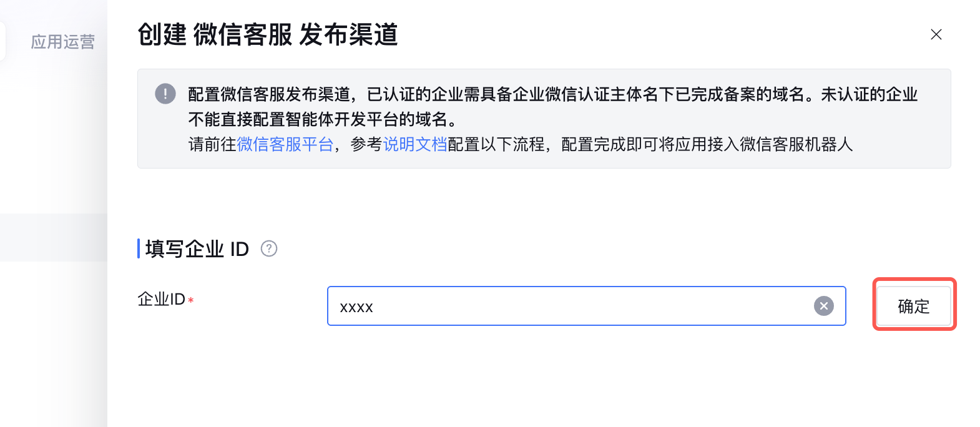Click the 企业ID field label
Image resolution: width=980 pixels, height=427 pixels.
tap(161, 300)
